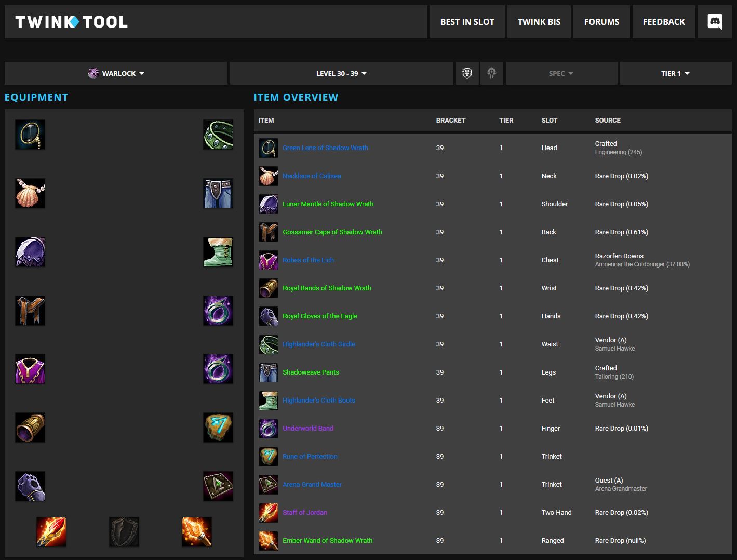Click neck slot shell necklace equipment icon

click(x=30, y=193)
